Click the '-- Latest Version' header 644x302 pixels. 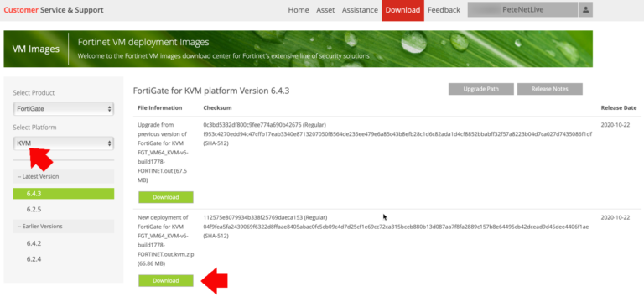point(63,176)
